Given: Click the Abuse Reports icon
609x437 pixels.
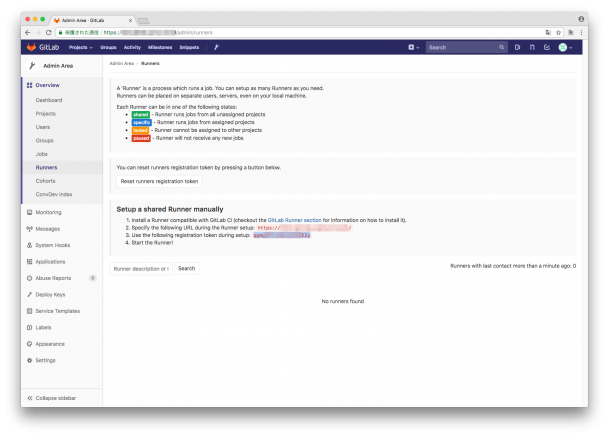Looking at the screenshot, I should pyautogui.click(x=30, y=278).
